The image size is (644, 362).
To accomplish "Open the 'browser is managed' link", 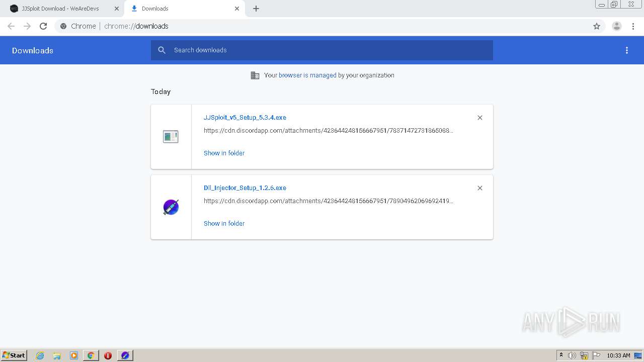I will click(307, 75).
